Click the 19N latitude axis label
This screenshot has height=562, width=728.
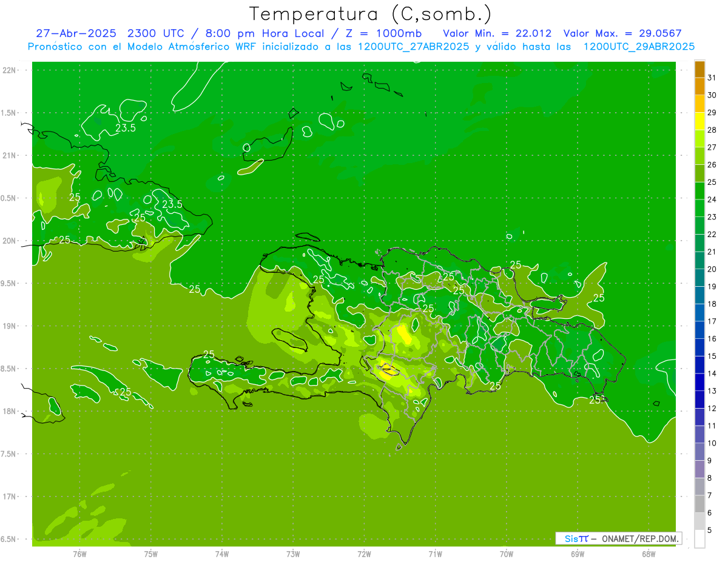click(x=10, y=326)
